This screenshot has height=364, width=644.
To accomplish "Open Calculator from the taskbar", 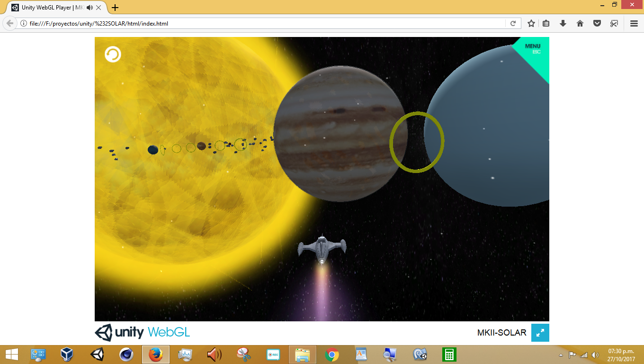I will 448,354.
